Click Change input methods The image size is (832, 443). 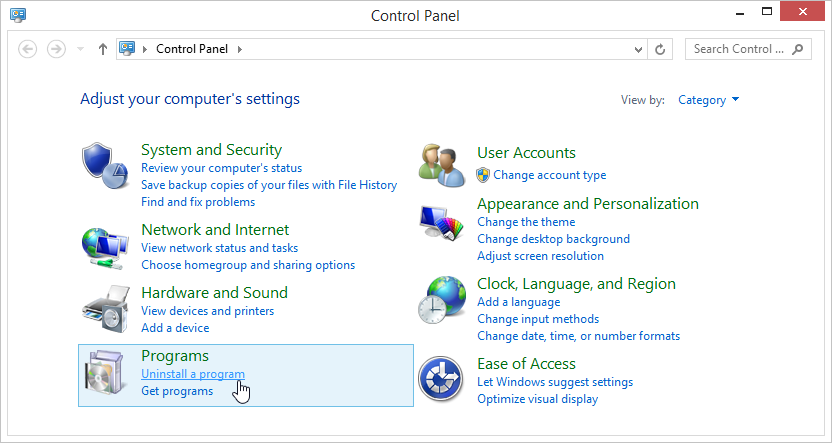538,319
